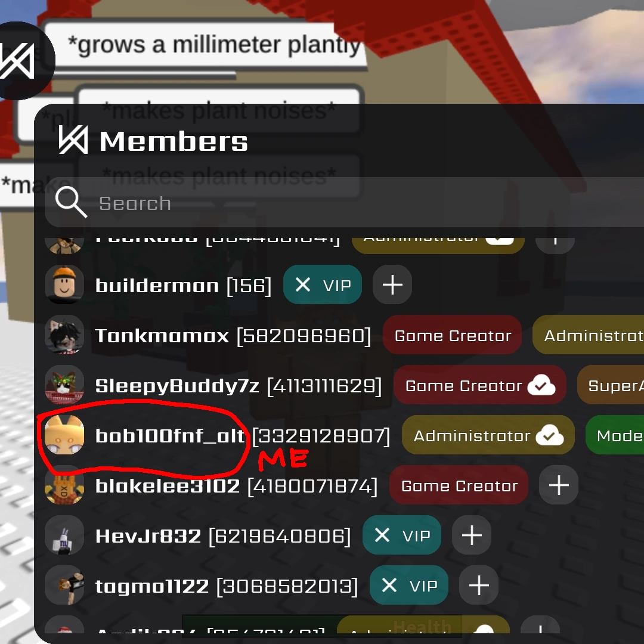Click the search magnifier icon
The image size is (644, 644).
[71, 202]
